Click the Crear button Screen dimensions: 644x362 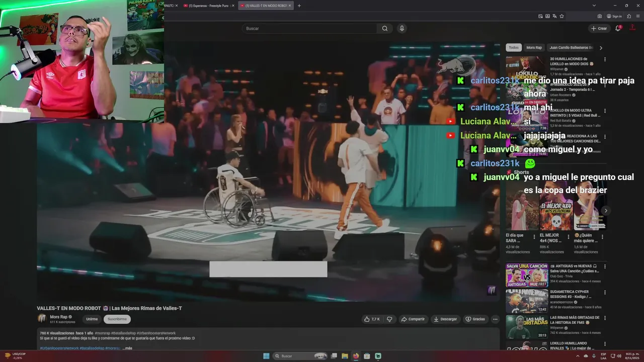click(x=599, y=28)
